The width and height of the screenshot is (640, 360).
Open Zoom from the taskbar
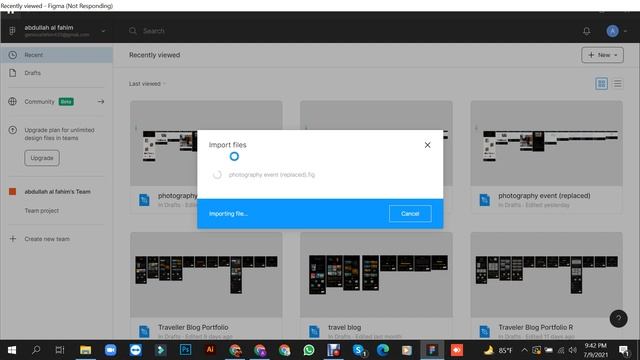(x=110, y=350)
